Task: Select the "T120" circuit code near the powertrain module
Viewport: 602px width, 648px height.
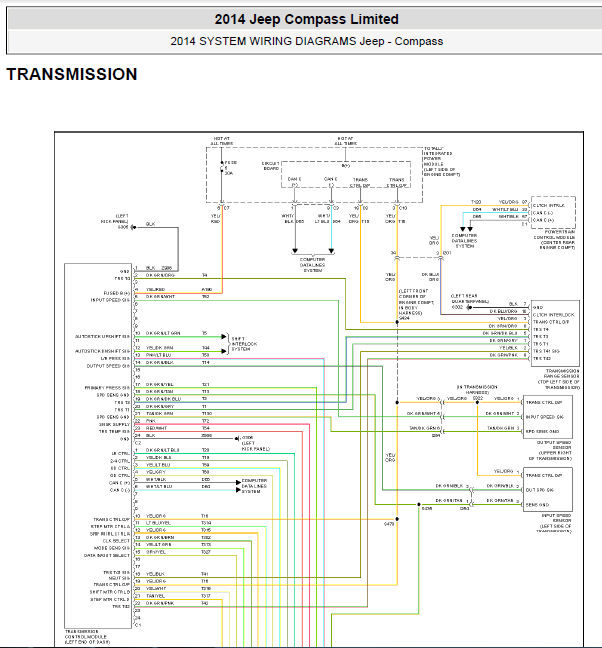Action: point(476,202)
